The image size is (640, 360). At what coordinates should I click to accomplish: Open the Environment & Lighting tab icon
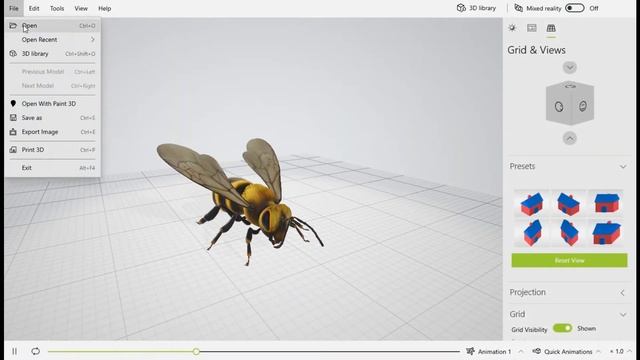click(512, 28)
